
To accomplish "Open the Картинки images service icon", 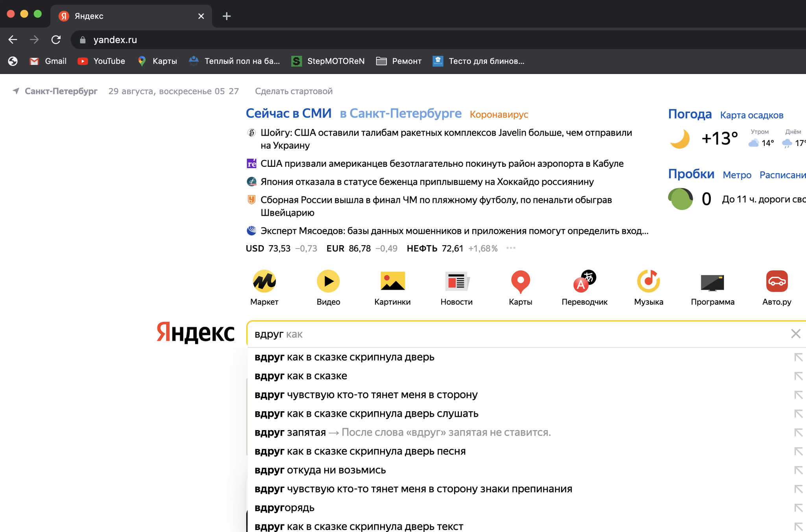I will point(392,282).
